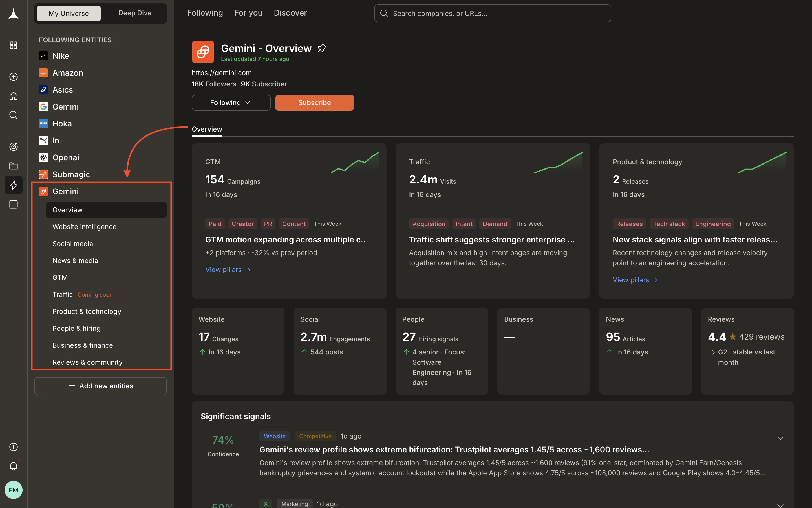Open the For you tab
This screenshot has height=508, width=812.
pyautogui.click(x=248, y=13)
